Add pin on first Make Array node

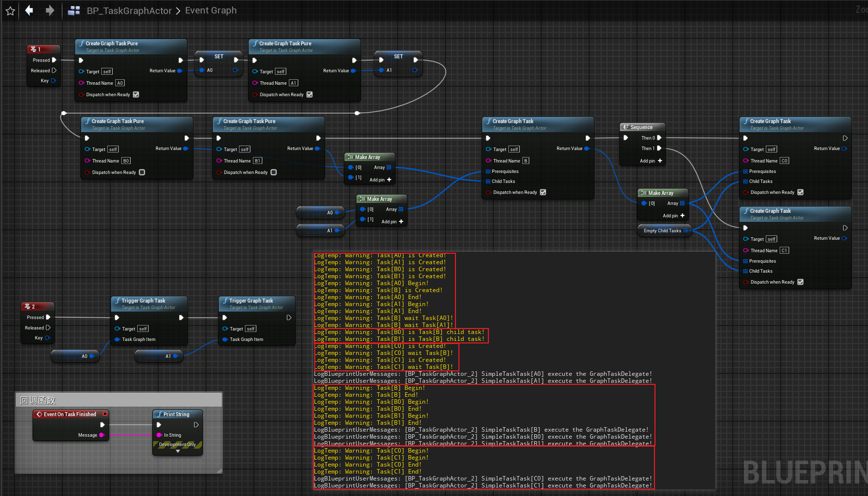tap(381, 180)
